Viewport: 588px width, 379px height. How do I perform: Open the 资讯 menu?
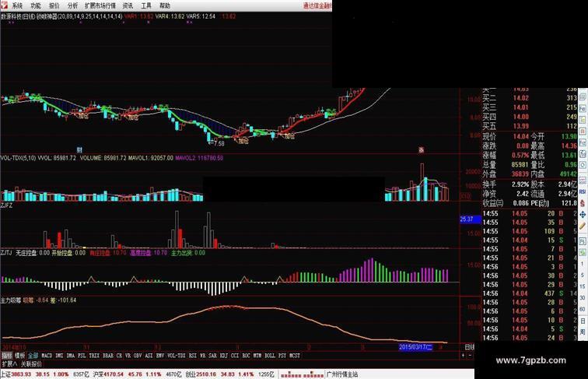pyautogui.click(x=128, y=5)
